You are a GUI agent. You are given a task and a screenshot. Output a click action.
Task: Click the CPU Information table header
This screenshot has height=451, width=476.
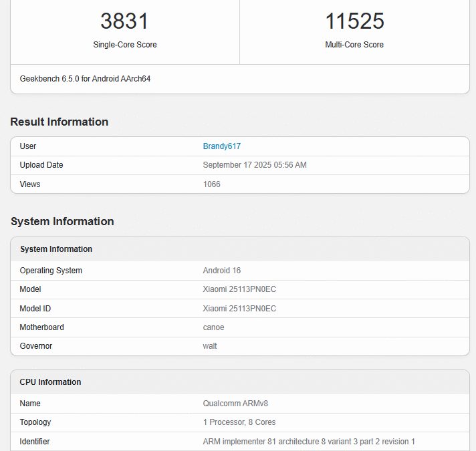(x=50, y=382)
